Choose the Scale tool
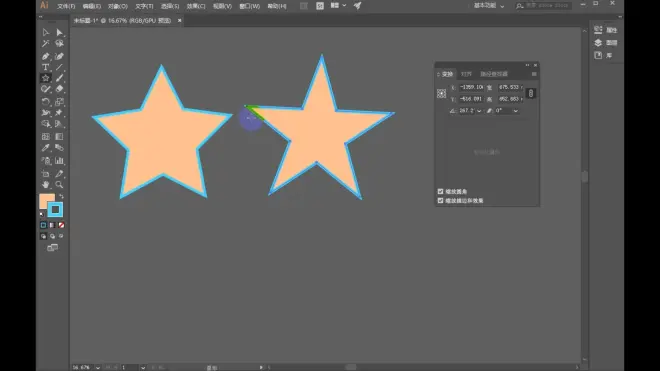The image size is (660, 371). tap(59, 101)
